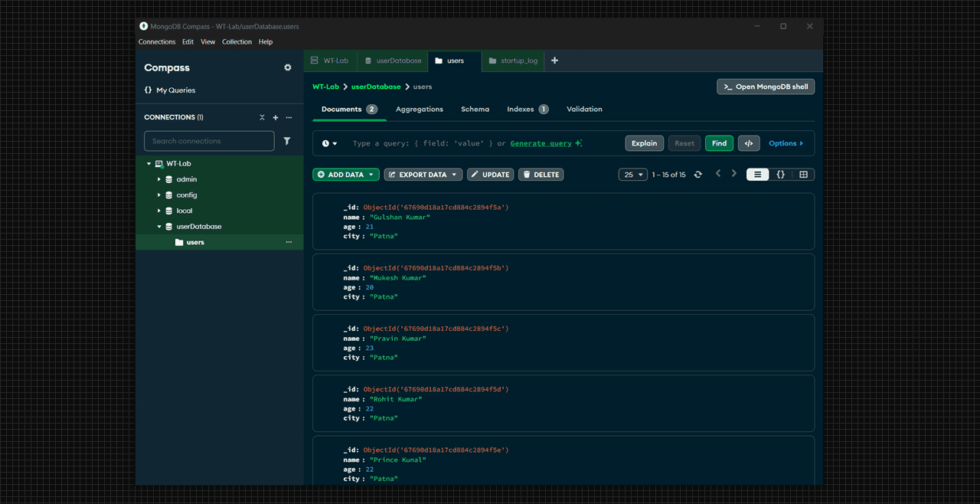Switch to table document view
The width and height of the screenshot is (980, 504).
pos(803,174)
